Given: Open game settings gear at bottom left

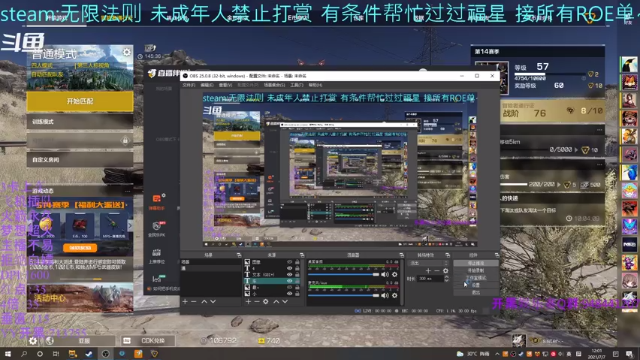Looking at the screenshot, I should point(33,340).
